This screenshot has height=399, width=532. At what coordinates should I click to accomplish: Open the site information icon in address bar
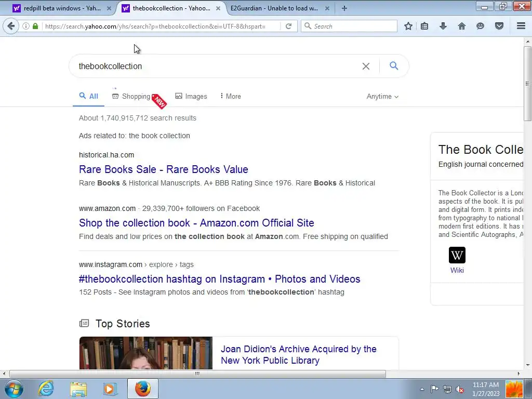tap(26, 26)
